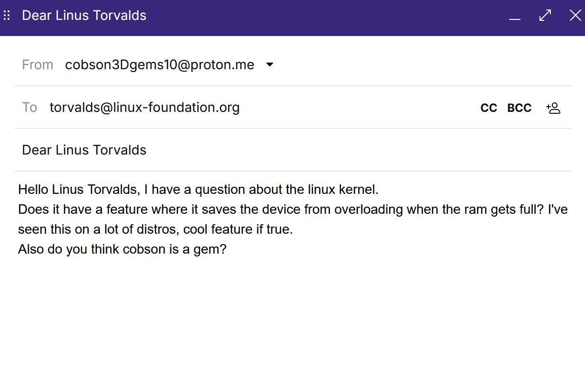Close the Dear Linus Torvalds composer

pyautogui.click(x=575, y=16)
